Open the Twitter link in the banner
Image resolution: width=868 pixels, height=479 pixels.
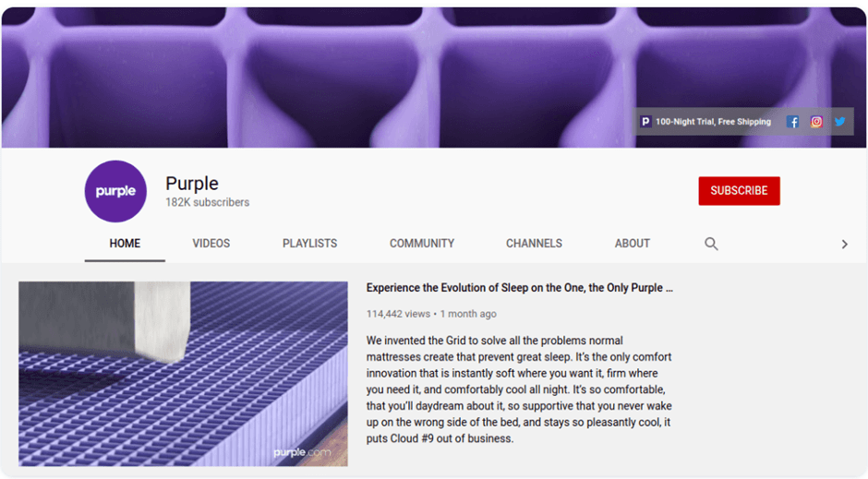(840, 122)
